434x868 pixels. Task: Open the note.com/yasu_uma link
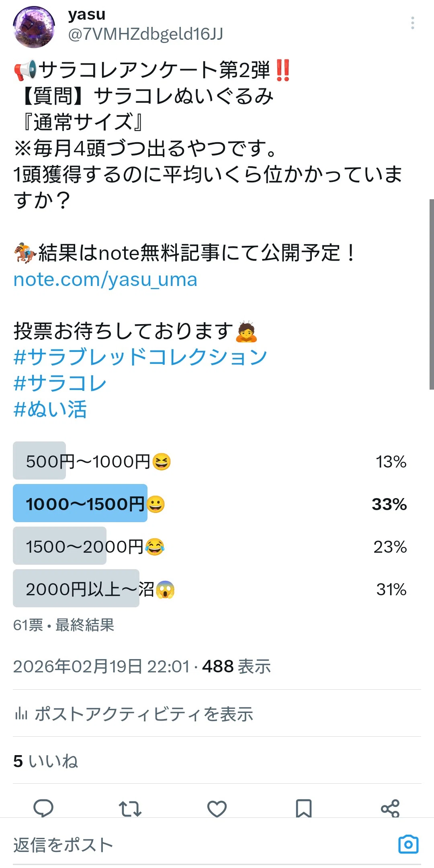click(x=105, y=280)
